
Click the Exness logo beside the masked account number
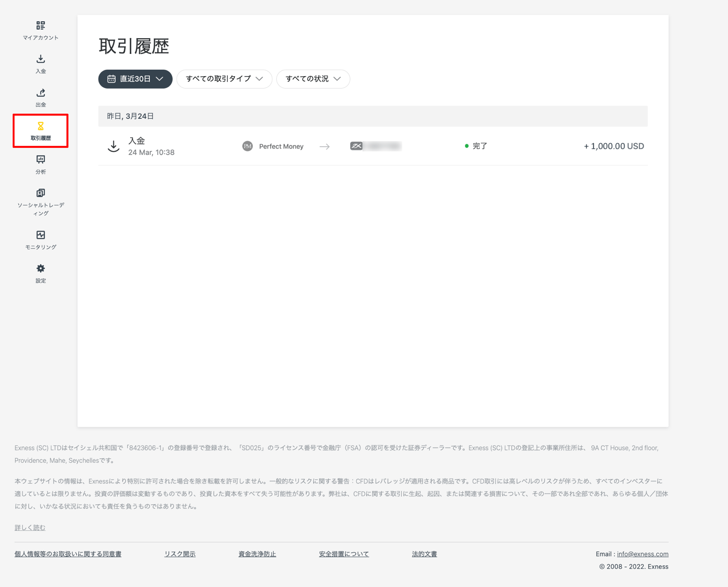click(357, 146)
